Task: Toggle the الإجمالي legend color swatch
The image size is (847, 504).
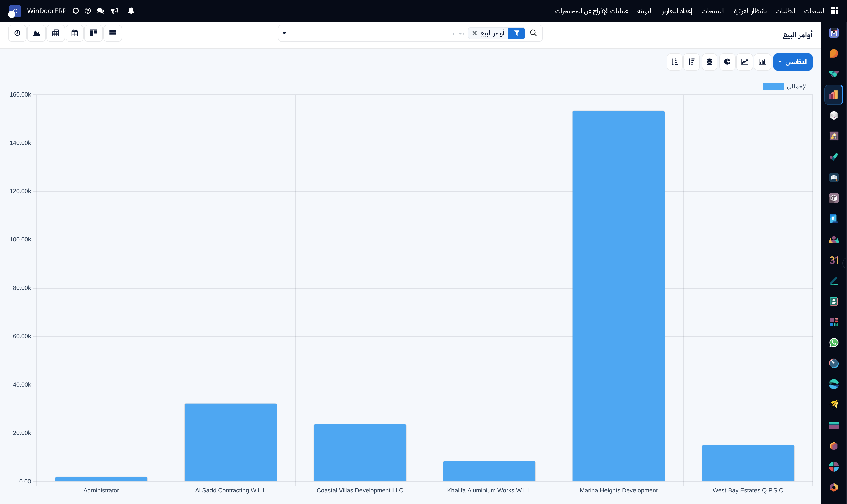Action: [x=773, y=87]
